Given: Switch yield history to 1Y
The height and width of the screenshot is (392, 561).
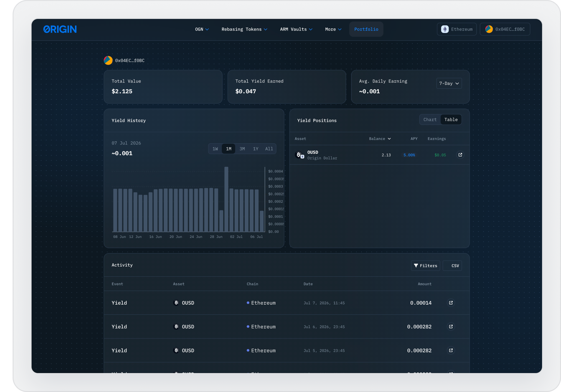Looking at the screenshot, I should pyautogui.click(x=256, y=149).
